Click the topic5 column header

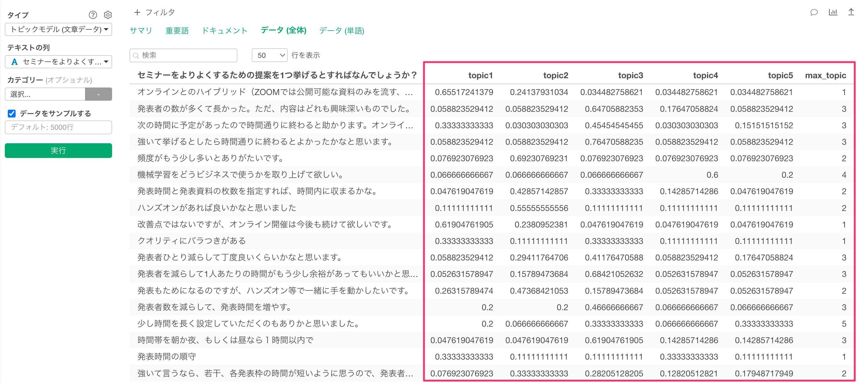[x=780, y=76]
